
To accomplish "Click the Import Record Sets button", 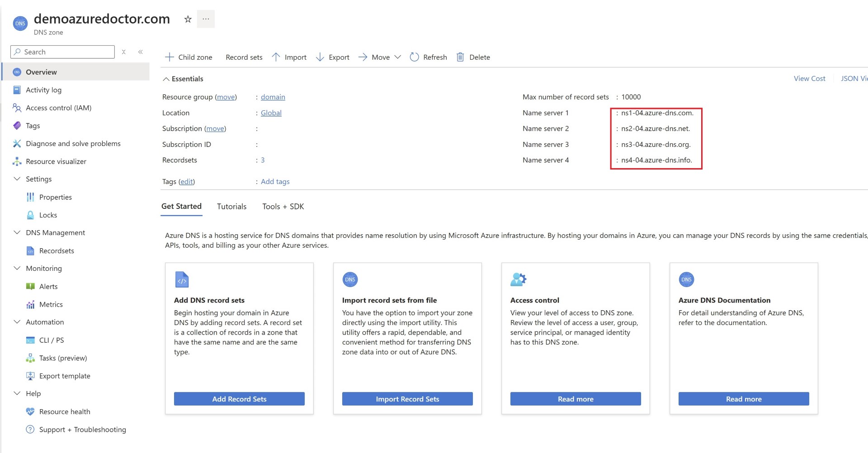I will coord(407,399).
